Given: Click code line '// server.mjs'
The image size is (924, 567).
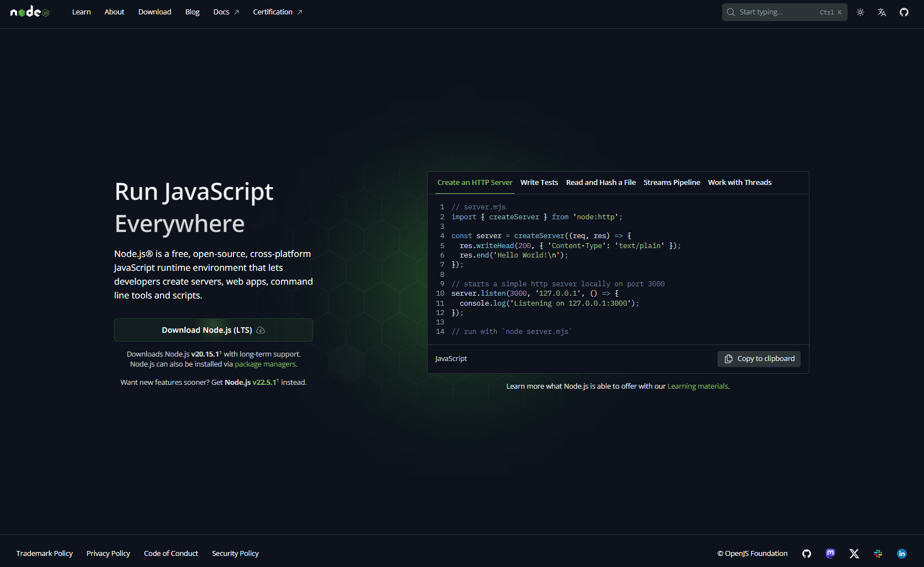Looking at the screenshot, I should 479,207.
